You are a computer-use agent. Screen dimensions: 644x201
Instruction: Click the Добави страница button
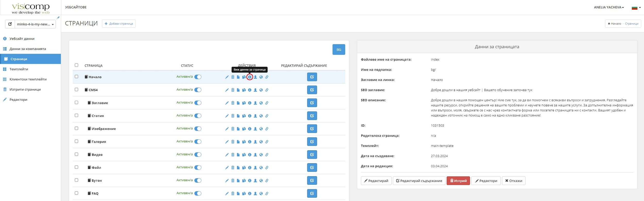(119, 24)
